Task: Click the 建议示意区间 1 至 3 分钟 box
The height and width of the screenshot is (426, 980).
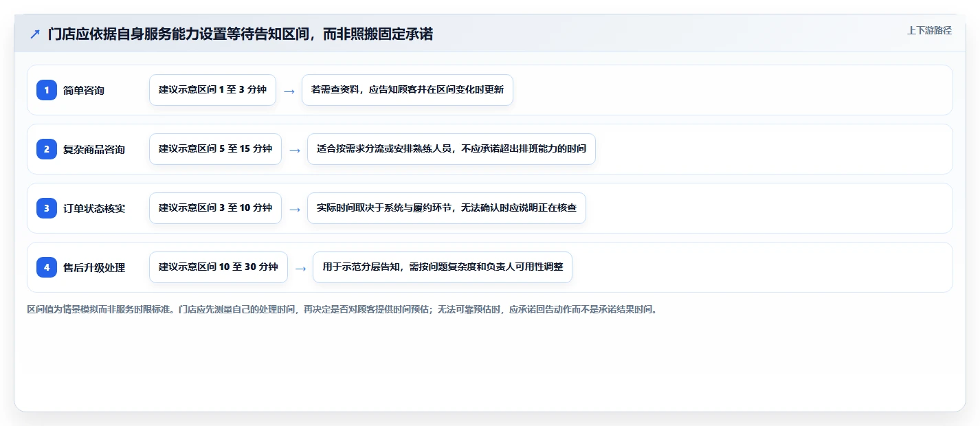Action: [212, 90]
